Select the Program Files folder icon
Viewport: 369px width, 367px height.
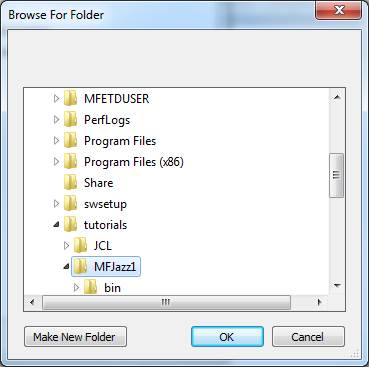[70, 141]
